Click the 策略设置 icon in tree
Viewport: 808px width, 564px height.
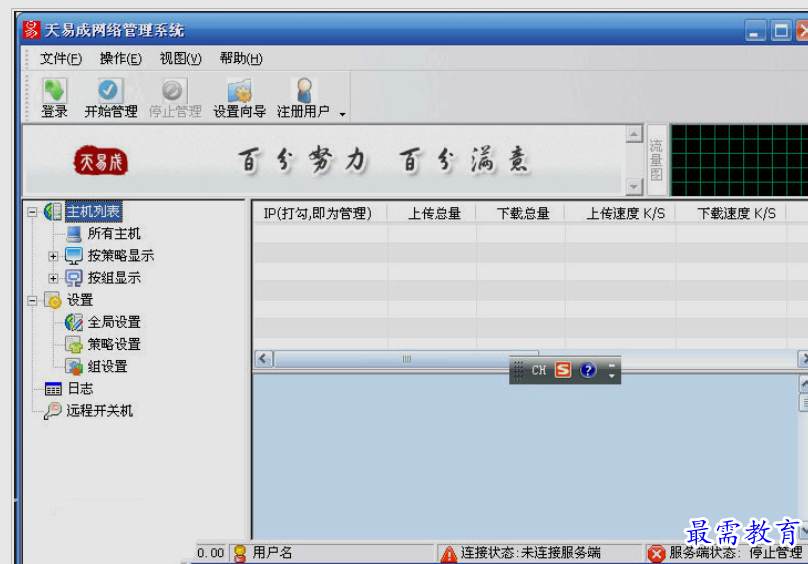pyautogui.click(x=74, y=344)
